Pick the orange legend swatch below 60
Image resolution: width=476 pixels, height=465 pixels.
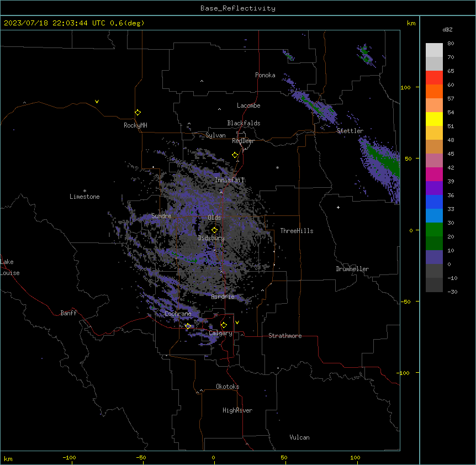point(434,91)
